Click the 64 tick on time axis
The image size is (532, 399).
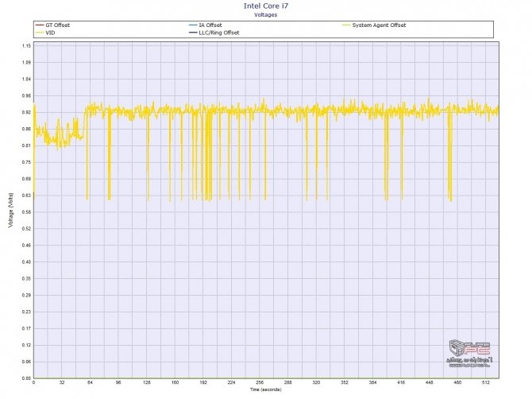(x=90, y=382)
